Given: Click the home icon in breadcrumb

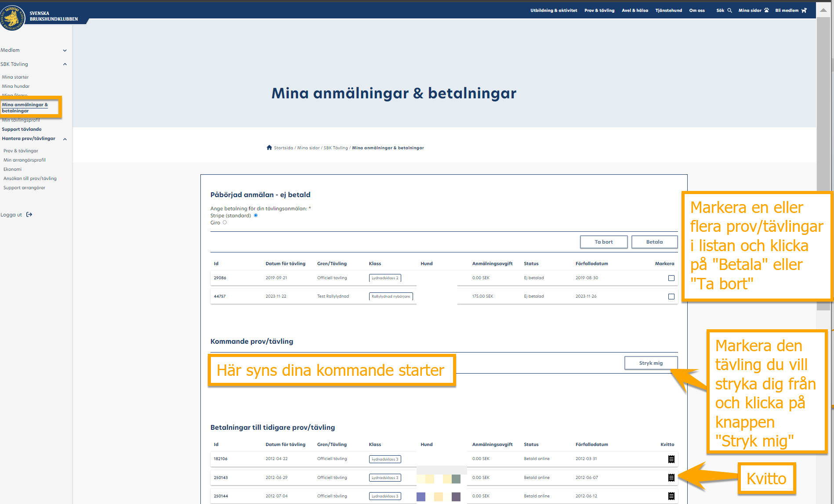Looking at the screenshot, I should (269, 148).
